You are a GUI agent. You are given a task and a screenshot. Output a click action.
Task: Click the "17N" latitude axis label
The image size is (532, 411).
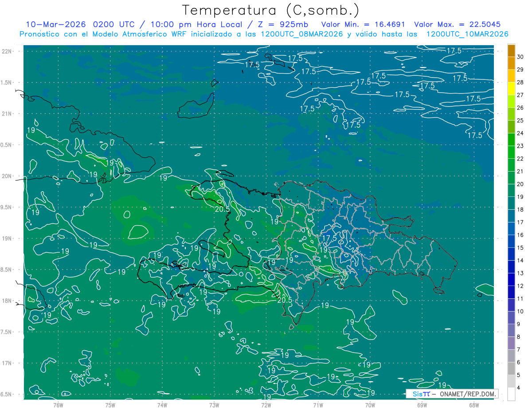[x=8, y=363]
